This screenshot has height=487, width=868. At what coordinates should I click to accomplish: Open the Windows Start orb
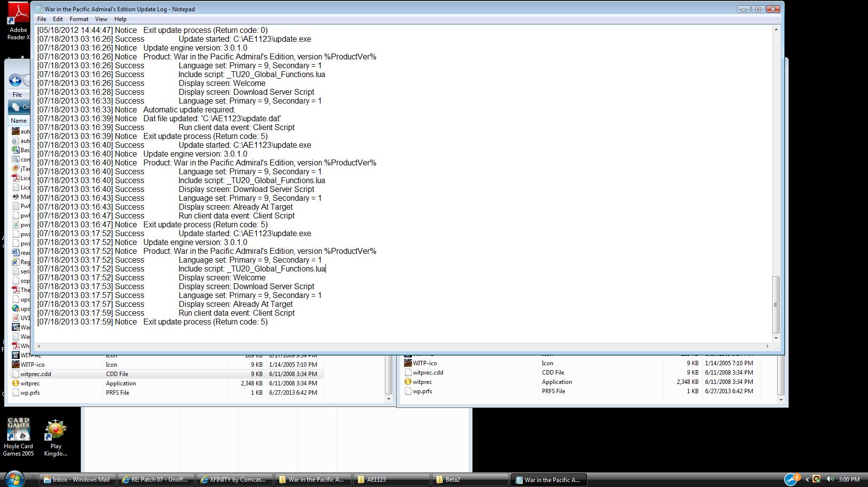point(14,479)
